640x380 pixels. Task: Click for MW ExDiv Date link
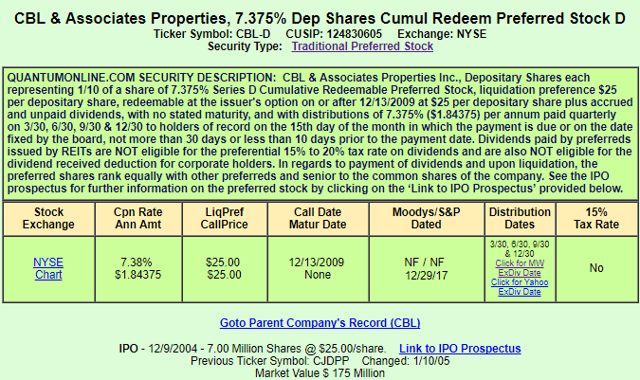[x=520, y=268]
